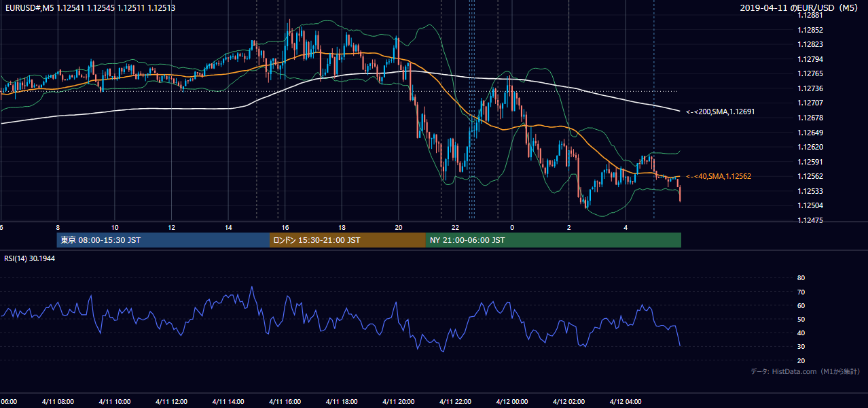
Task: Click the '4/11 22:00' bottom date label
Action: click(x=455, y=402)
